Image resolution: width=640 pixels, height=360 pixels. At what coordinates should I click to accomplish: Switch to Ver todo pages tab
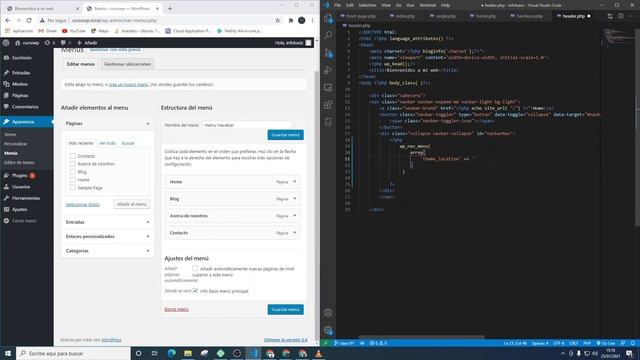(x=107, y=143)
